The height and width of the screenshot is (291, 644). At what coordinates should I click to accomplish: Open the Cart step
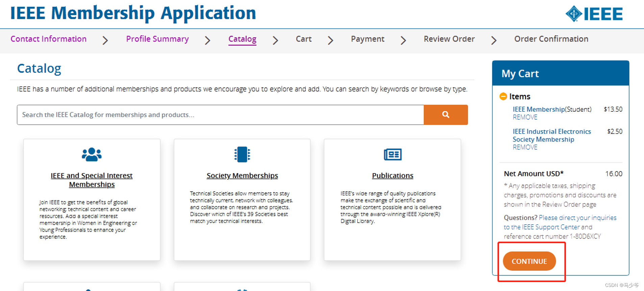[304, 39]
